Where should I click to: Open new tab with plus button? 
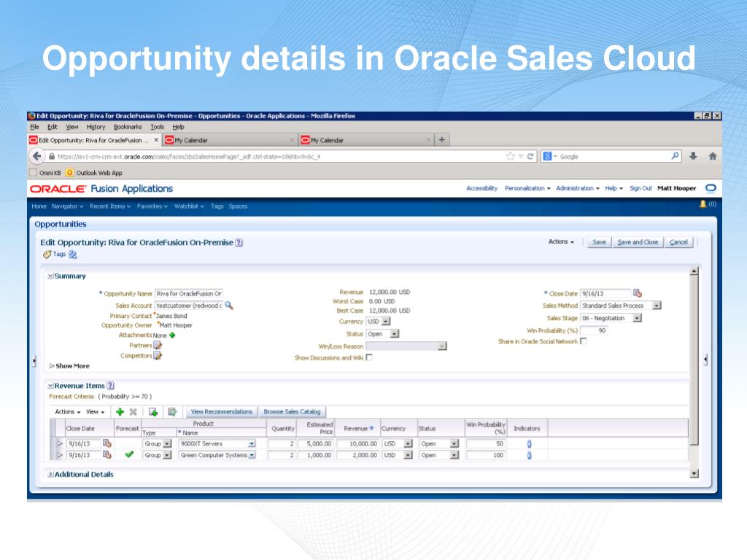[441, 139]
